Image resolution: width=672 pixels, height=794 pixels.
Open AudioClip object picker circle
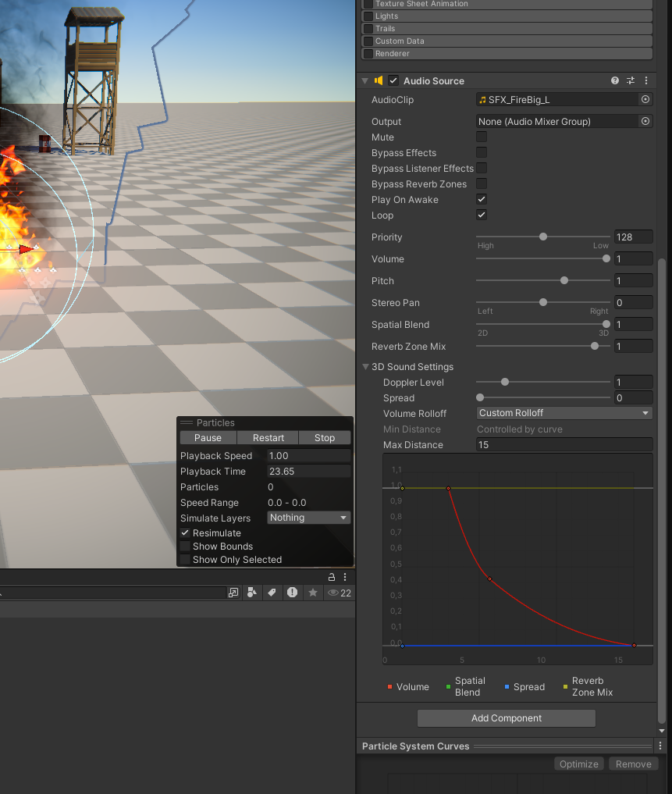pos(645,100)
